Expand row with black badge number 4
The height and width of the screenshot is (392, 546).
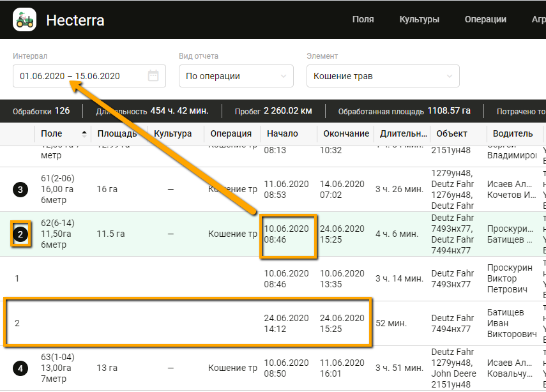coord(20,368)
